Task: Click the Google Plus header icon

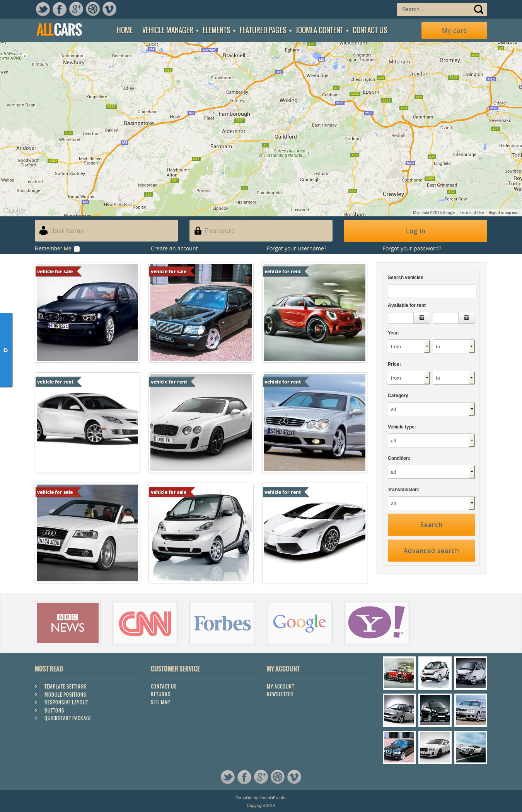Action: [x=76, y=9]
